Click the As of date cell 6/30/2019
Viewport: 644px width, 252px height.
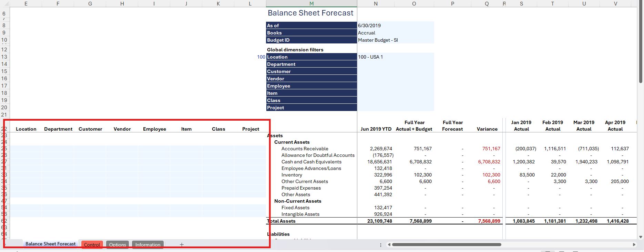369,26
